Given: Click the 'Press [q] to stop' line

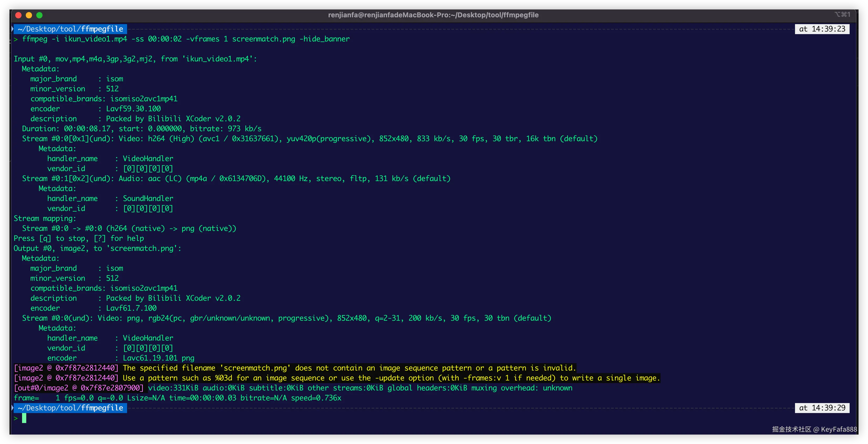Looking at the screenshot, I should 79,239.
